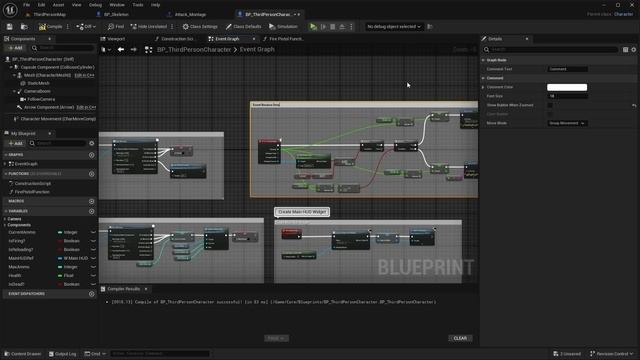Add a new macro with plus icon
Viewport: 640px width, 360px height.
click(x=91, y=201)
